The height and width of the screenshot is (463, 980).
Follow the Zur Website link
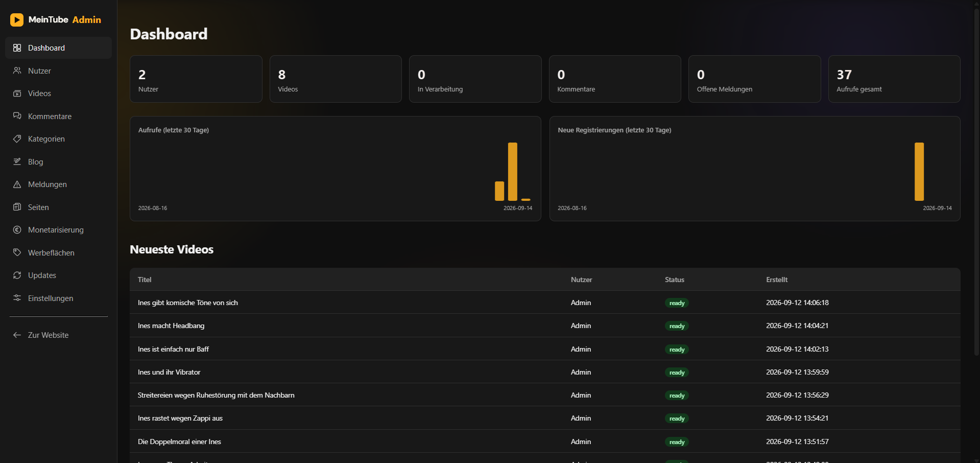point(58,335)
